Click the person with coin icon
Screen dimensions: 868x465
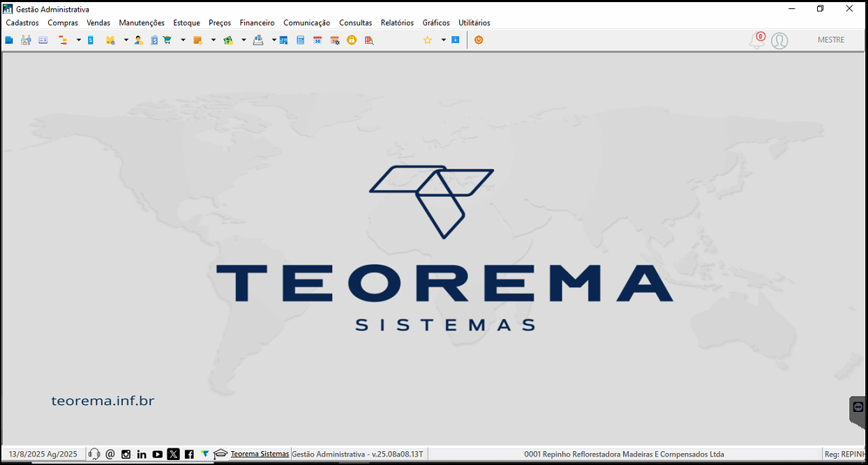[x=139, y=40]
